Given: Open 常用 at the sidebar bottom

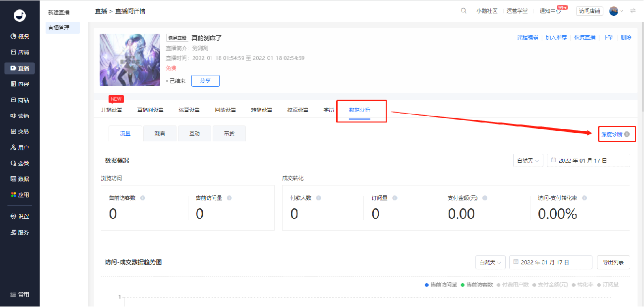Looking at the screenshot, I should click(x=20, y=295).
